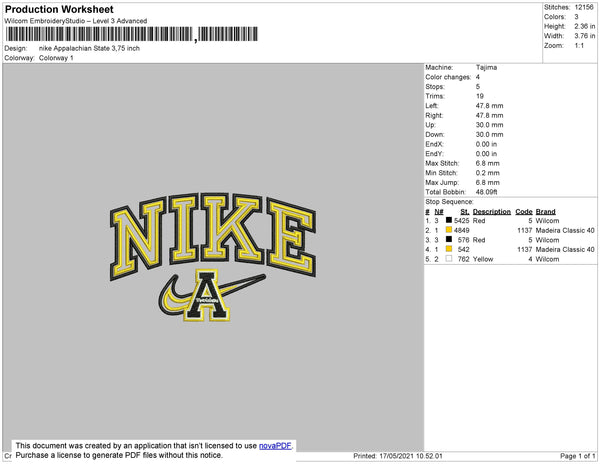Click stitch count '4849' in stop row 2
Image resolution: width=600 pixels, height=464 pixels.
pyautogui.click(x=461, y=230)
